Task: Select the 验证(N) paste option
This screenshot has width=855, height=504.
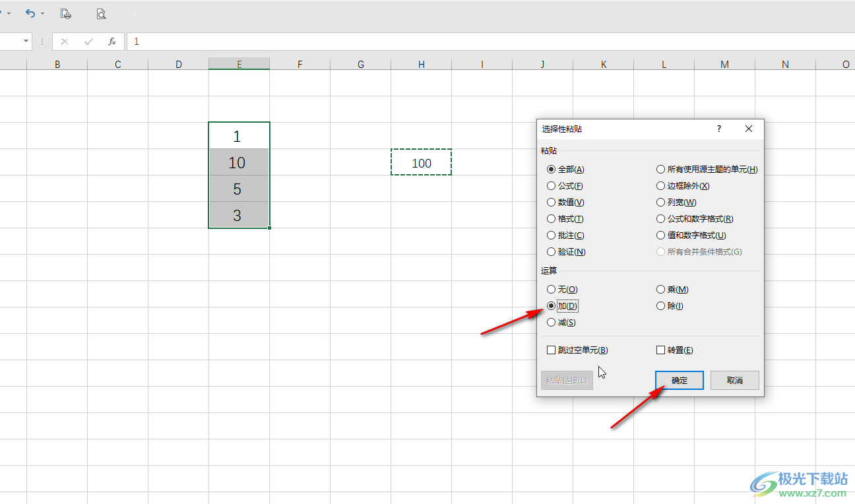Action: point(566,252)
